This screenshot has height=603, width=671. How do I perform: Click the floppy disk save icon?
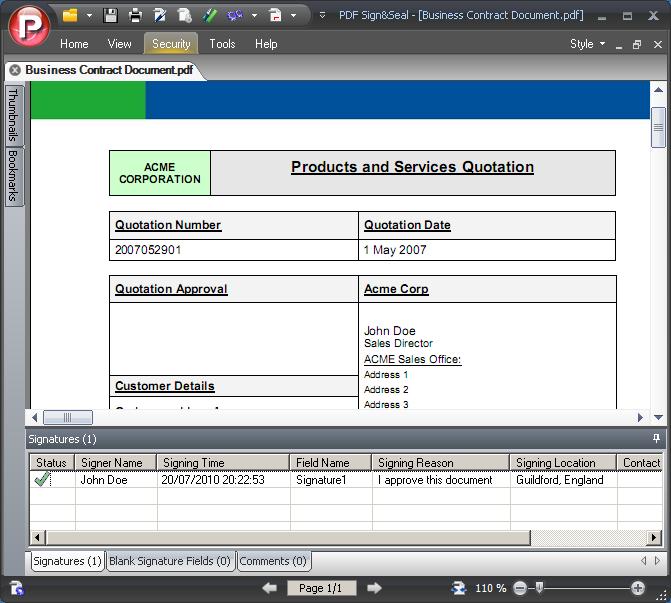click(110, 15)
